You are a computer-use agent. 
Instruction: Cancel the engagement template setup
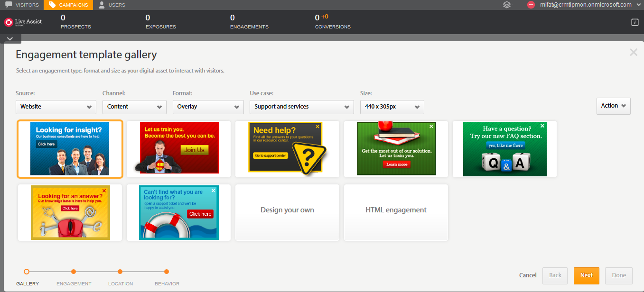point(527,275)
